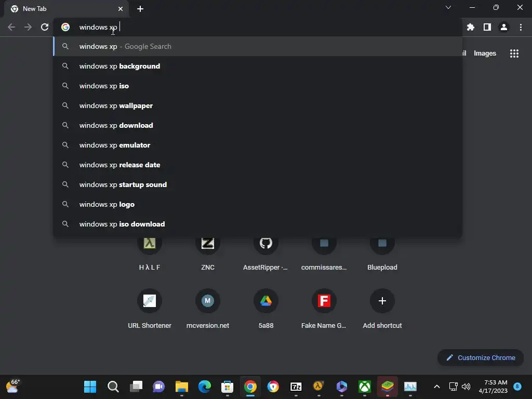532x399 pixels.
Task: Open the profile avatar icon
Action: [x=504, y=27]
